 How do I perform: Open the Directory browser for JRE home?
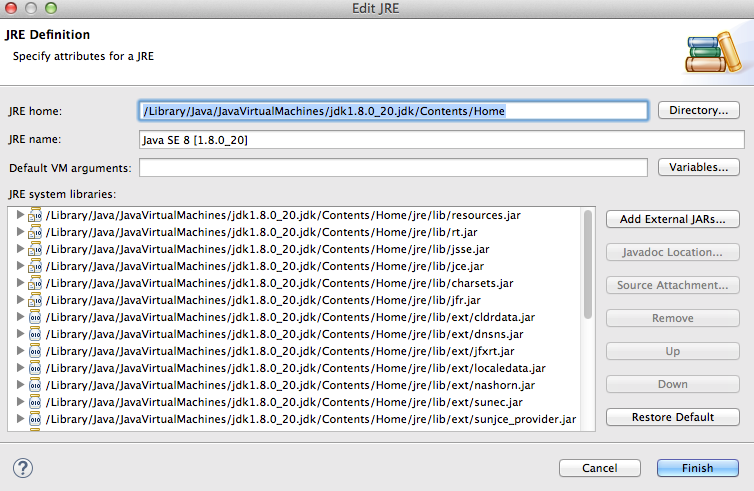pos(699,110)
